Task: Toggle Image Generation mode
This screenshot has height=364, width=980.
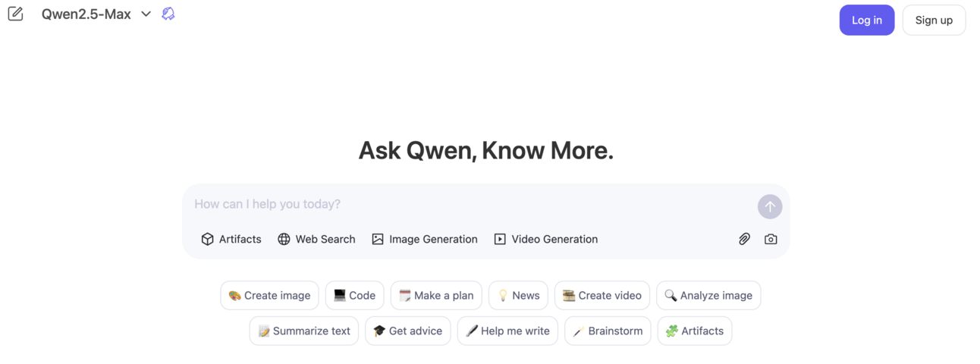Action: click(424, 239)
